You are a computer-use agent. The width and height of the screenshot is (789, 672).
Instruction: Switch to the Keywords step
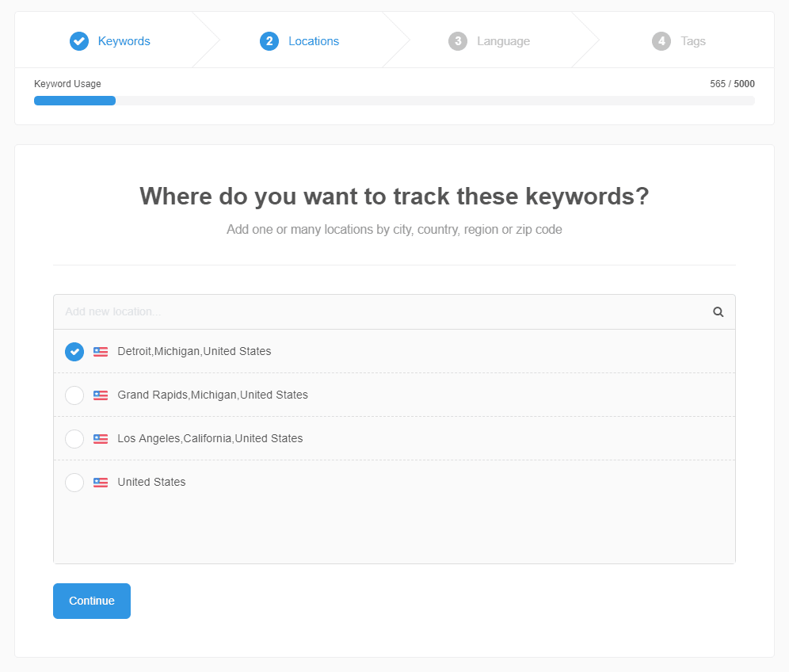(x=124, y=41)
